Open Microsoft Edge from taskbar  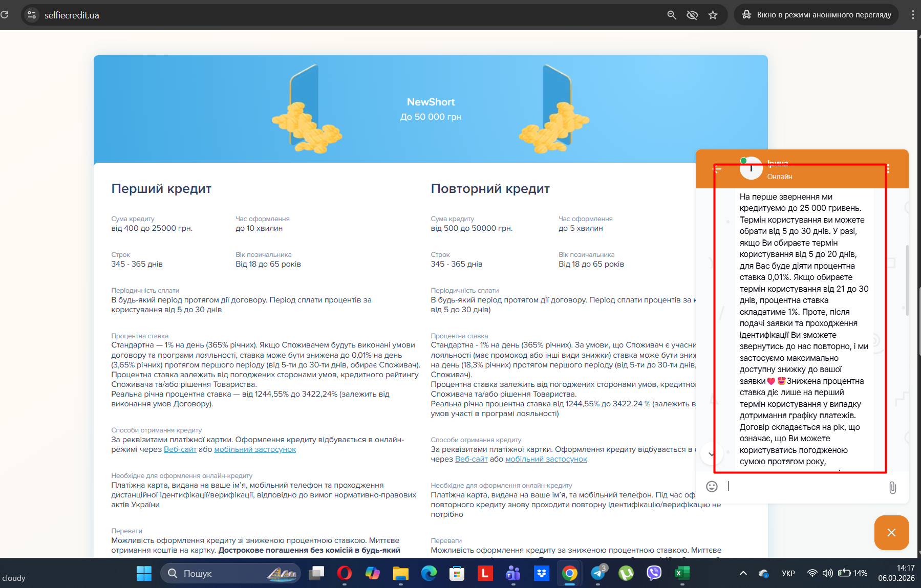[x=429, y=573]
